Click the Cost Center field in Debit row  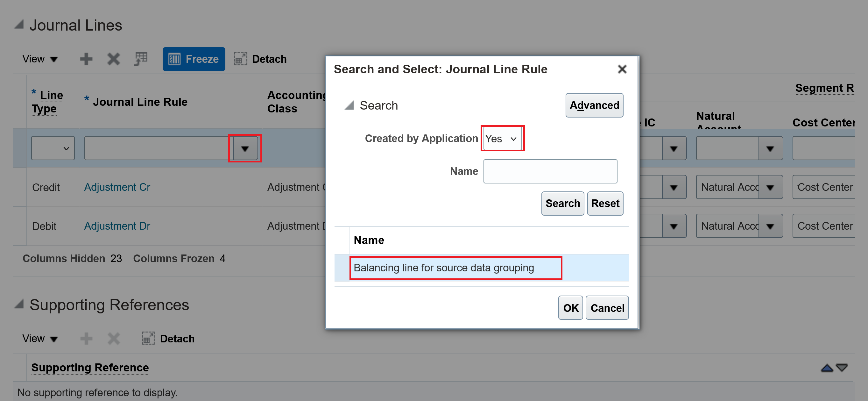pyautogui.click(x=824, y=226)
